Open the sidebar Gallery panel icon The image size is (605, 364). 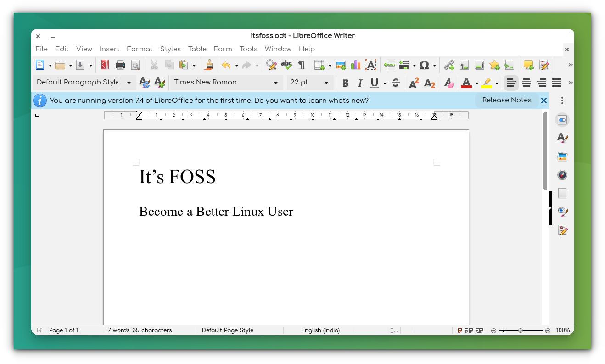pyautogui.click(x=562, y=157)
